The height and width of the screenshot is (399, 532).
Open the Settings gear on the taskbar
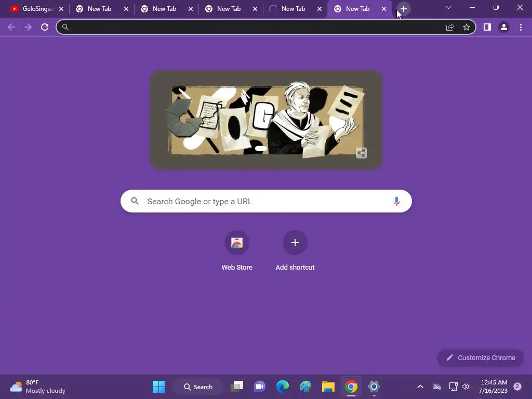(374, 387)
